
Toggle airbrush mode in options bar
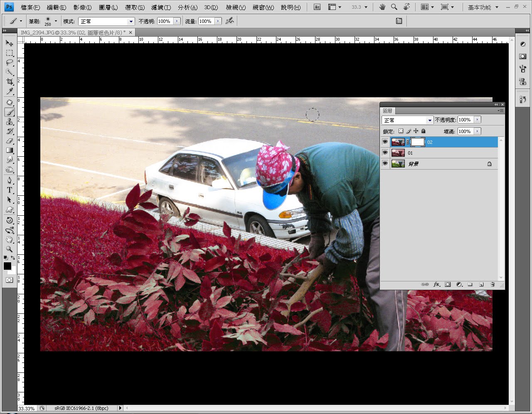click(229, 21)
